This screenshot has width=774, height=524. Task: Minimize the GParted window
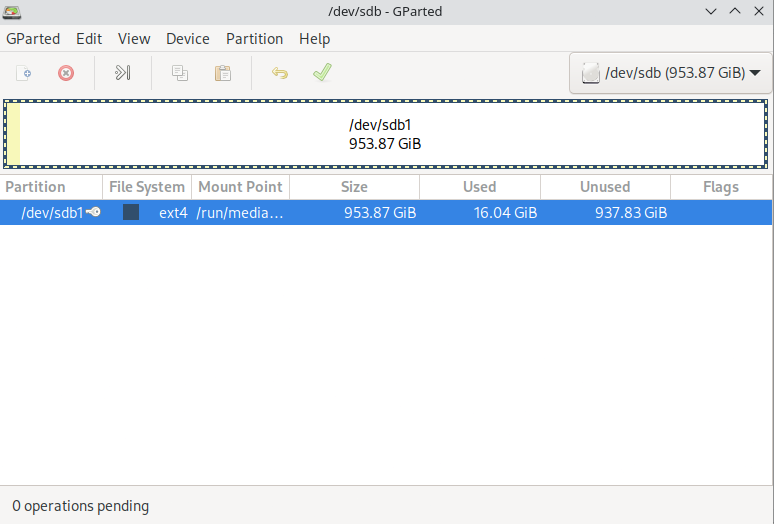click(711, 11)
